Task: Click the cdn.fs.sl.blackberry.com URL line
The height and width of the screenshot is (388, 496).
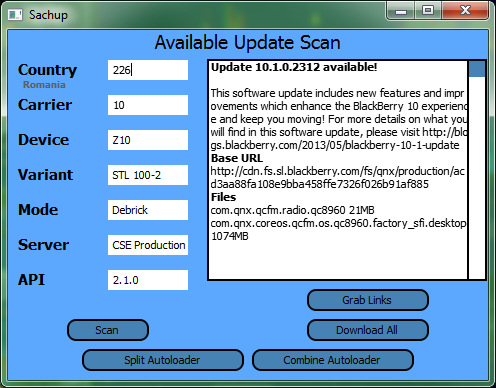Action: 338,171
